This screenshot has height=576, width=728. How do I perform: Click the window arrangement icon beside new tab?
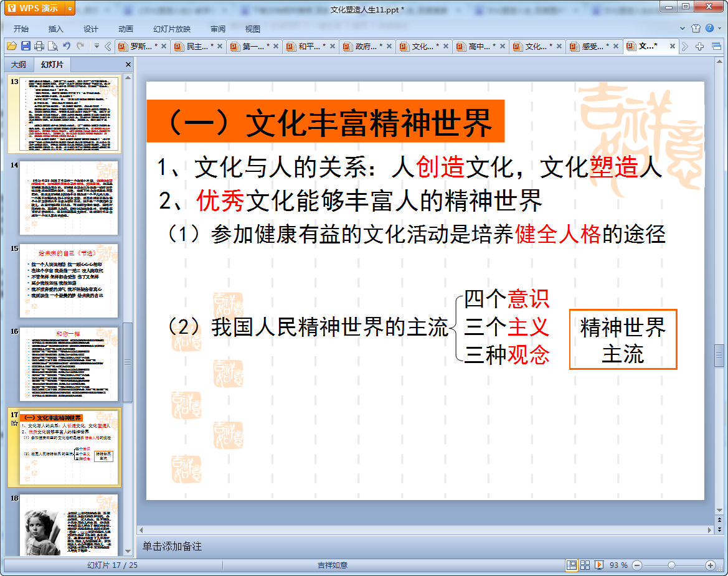click(716, 46)
